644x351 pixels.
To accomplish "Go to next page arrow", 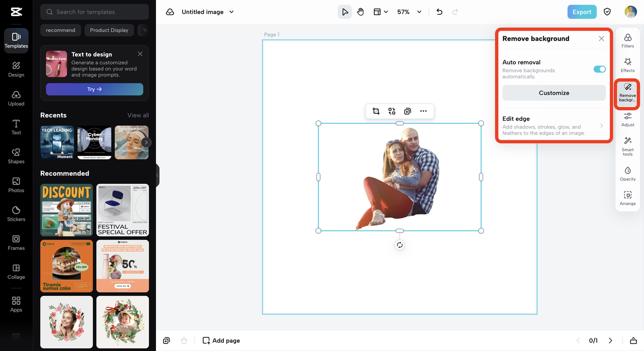I will click(610, 340).
